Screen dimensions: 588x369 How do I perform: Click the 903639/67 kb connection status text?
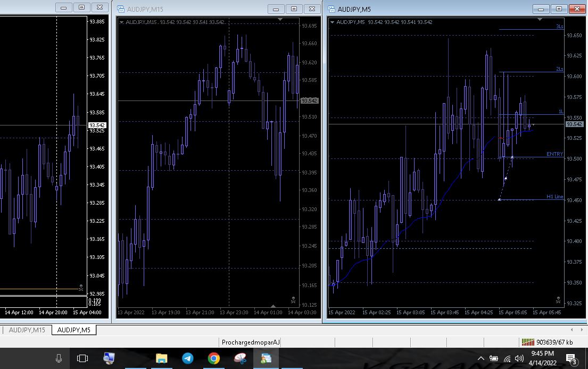554,342
